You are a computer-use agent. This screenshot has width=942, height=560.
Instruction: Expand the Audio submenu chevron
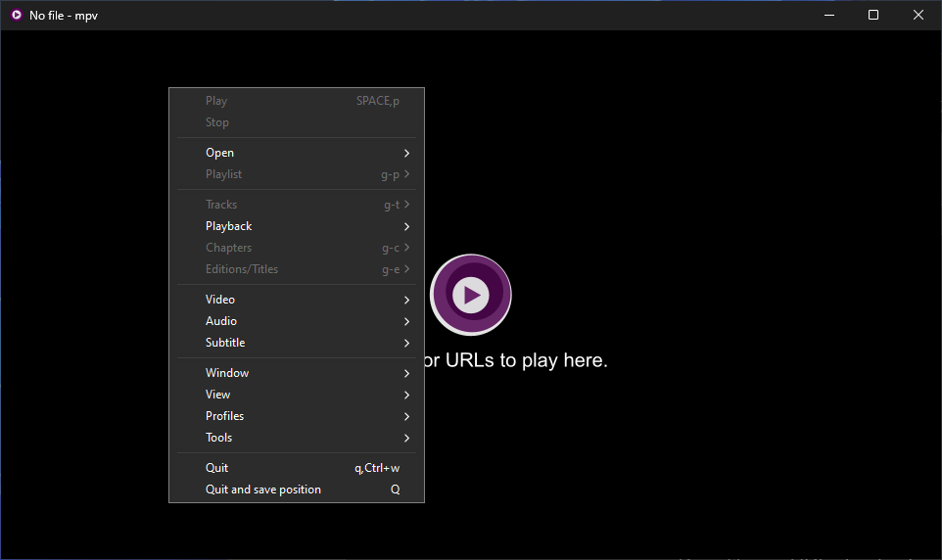(406, 321)
